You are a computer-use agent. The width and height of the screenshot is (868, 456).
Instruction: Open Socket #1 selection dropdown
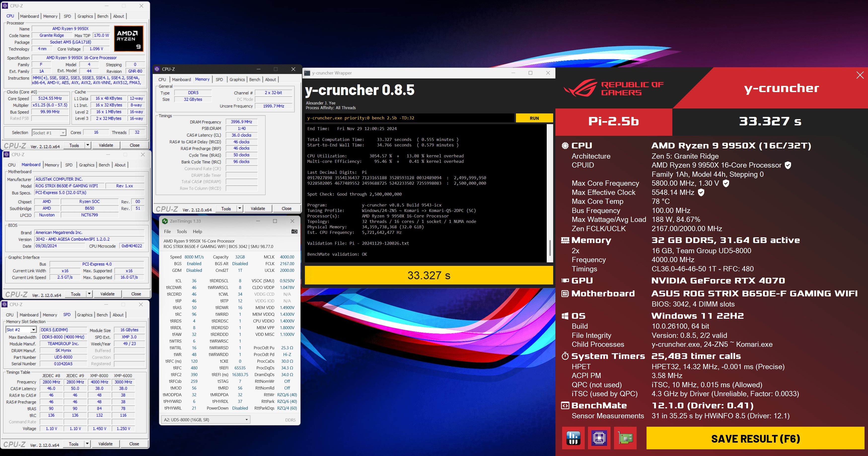coord(49,133)
